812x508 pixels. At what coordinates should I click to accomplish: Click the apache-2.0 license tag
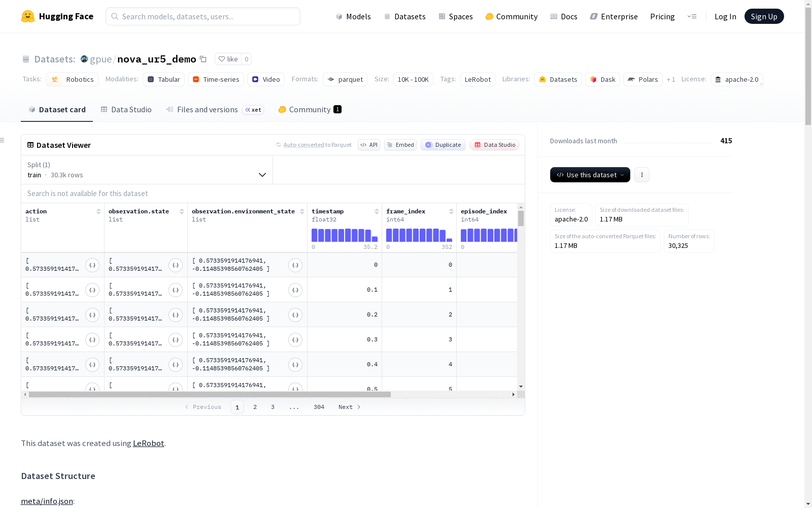coord(737,79)
